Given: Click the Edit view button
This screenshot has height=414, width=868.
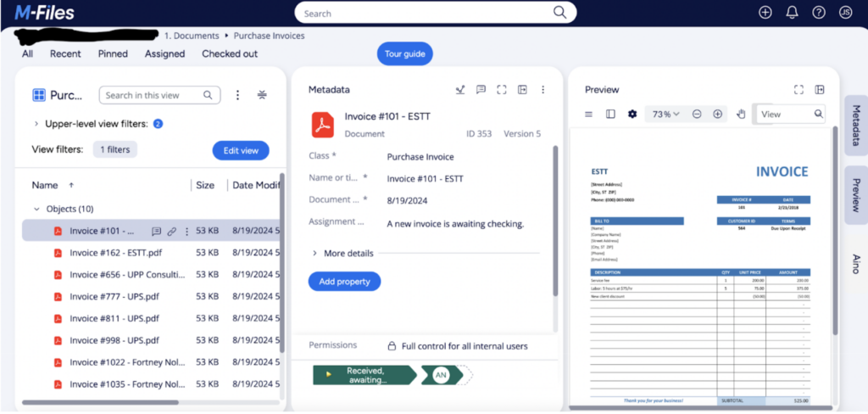Looking at the screenshot, I should tap(241, 151).
